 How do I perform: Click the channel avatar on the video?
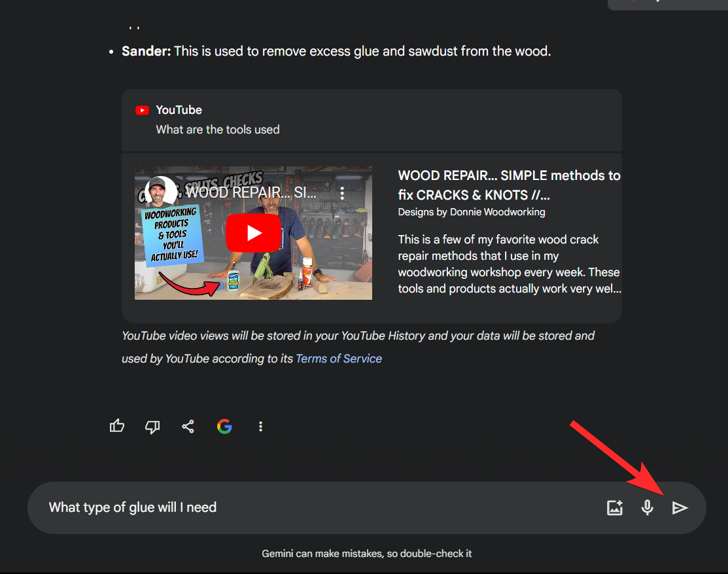[x=161, y=192]
